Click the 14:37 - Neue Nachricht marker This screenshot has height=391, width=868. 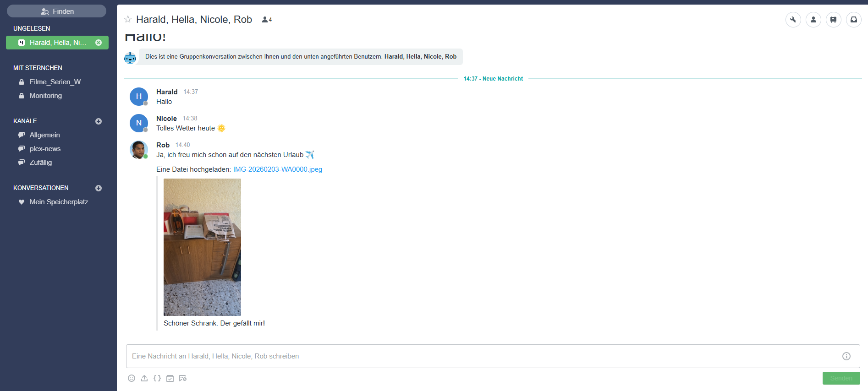click(x=493, y=79)
